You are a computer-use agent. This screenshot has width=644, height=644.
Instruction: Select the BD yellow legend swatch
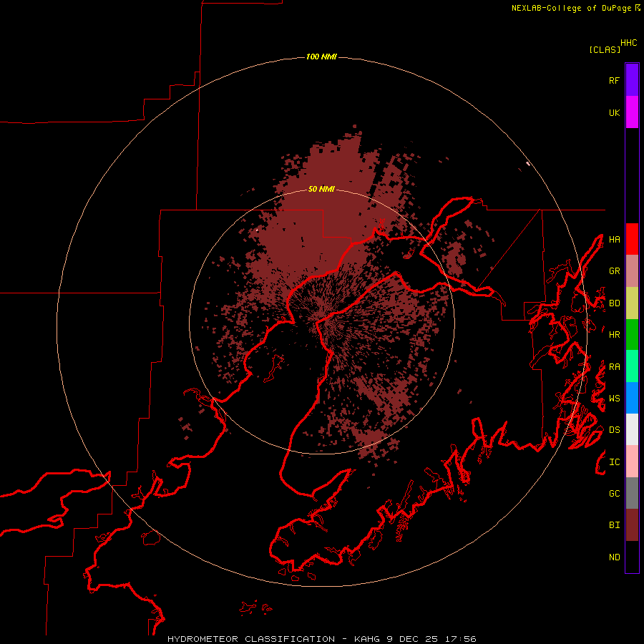click(x=632, y=303)
